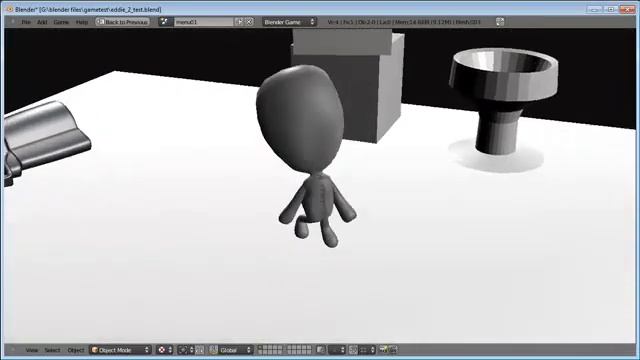Open the 3D view's Object menu
The height and width of the screenshot is (360, 640).
pyautogui.click(x=76, y=350)
